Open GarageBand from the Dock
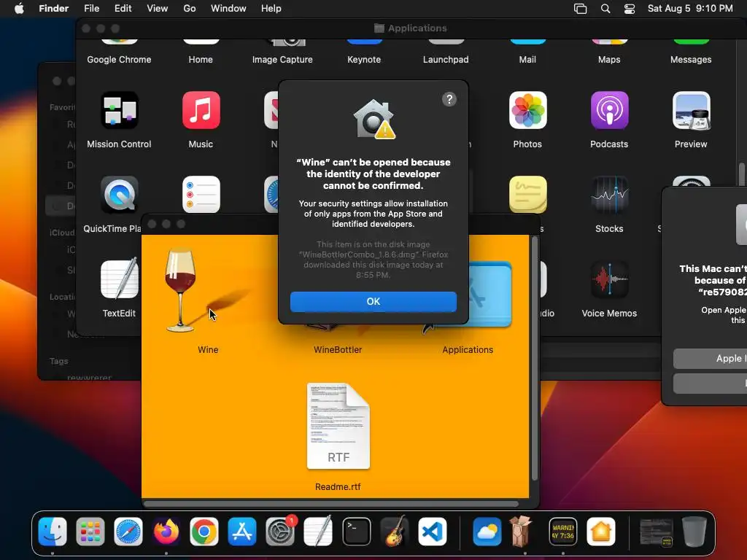Screen dimensions: 747x560 point(395,532)
